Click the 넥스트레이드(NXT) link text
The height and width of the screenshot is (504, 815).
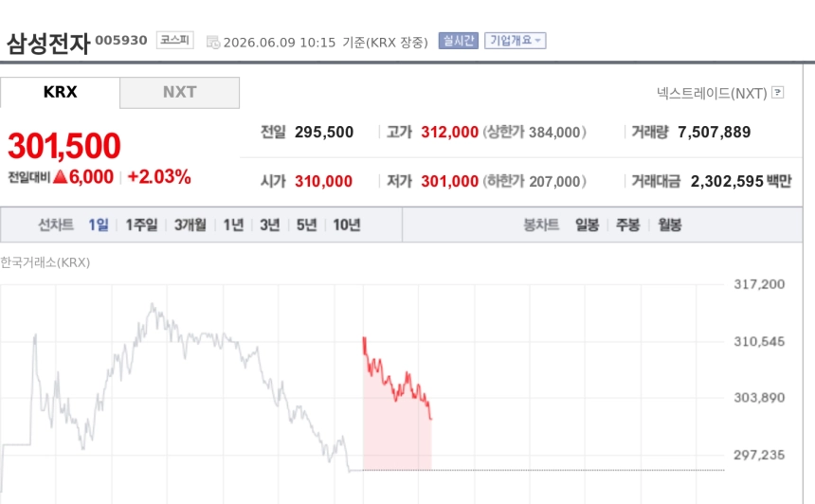click(712, 93)
